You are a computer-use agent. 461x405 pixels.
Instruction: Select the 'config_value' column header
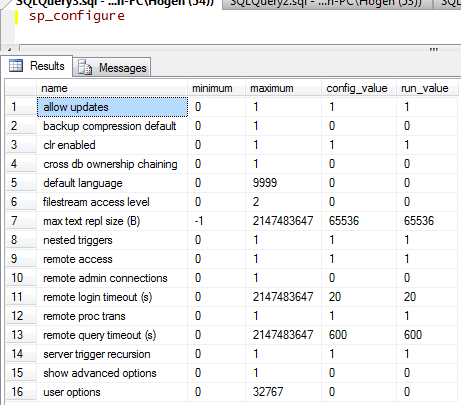[x=359, y=88]
